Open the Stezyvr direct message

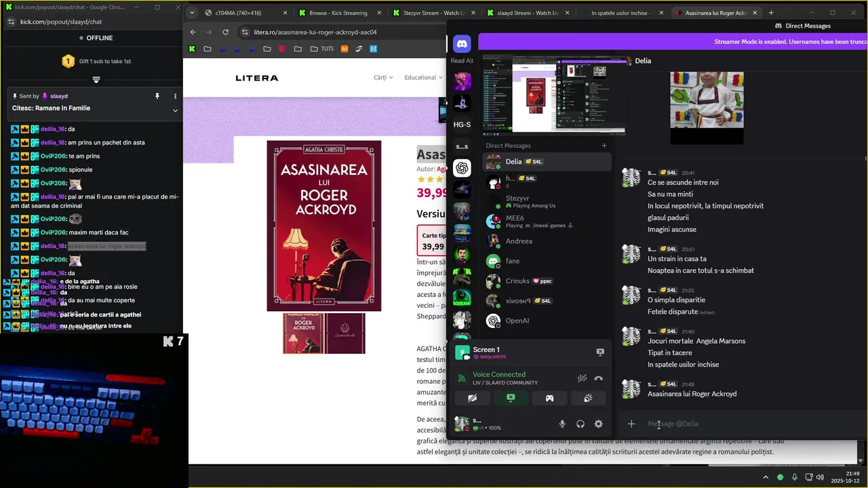tap(547, 201)
